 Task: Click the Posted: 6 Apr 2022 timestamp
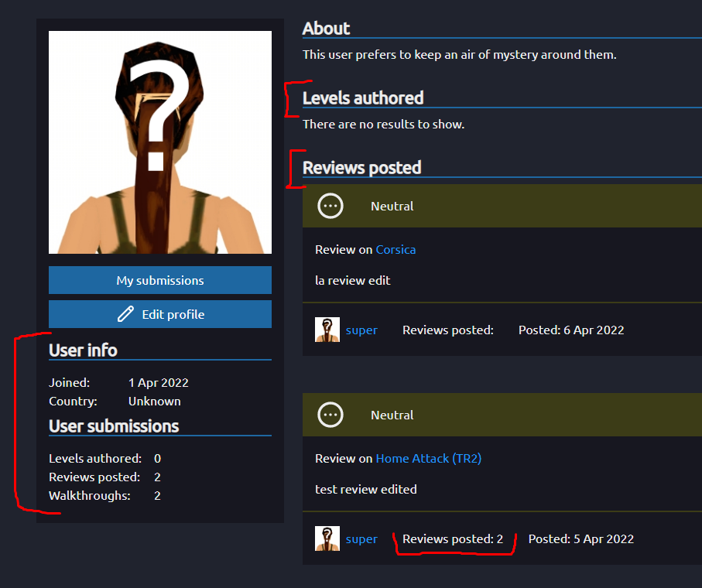(x=570, y=330)
